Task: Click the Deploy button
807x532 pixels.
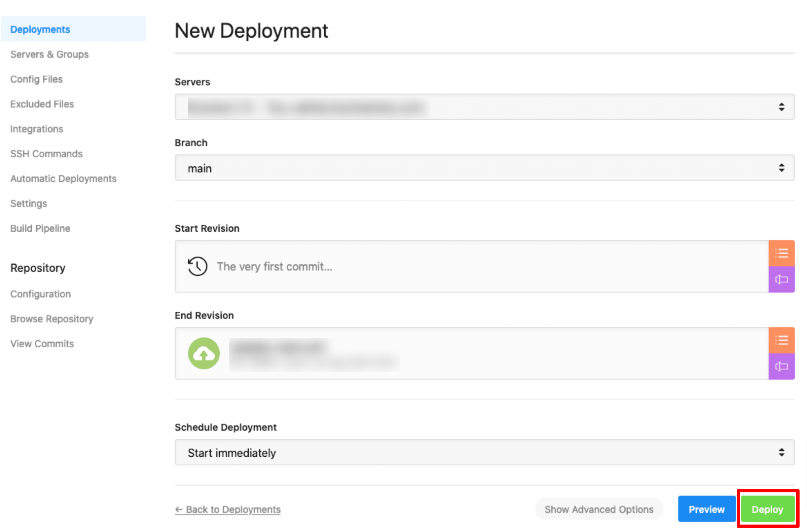Action: [767, 509]
